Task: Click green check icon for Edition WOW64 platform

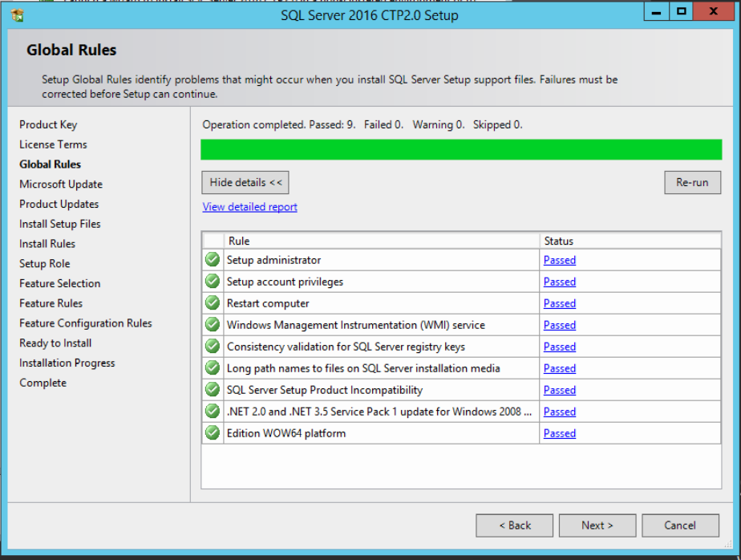Action: coord(213,433)
